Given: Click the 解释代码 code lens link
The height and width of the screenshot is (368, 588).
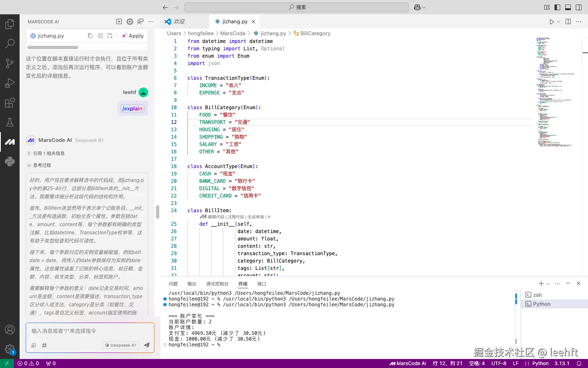Looking at the screenshot, I should tap(216, 217).
